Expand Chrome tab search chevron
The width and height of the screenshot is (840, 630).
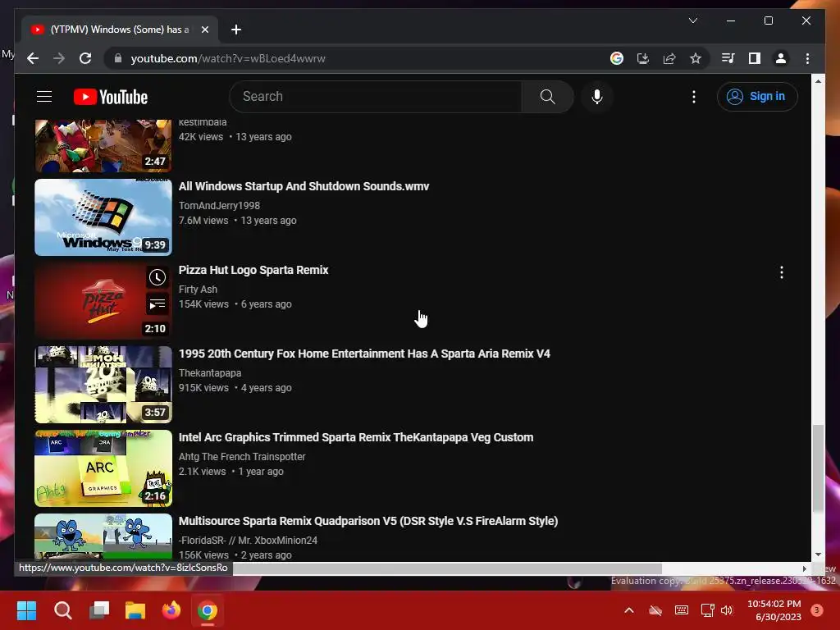pyautogui.click(x=692, y=21)
